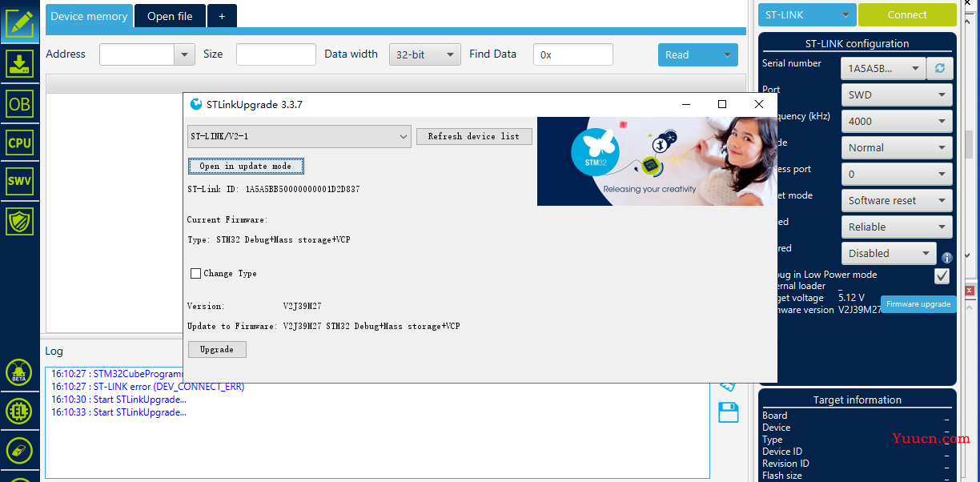This screenshot has width=980, height=482.
Task: Click the Type STM32 Debug+Mass storage+VCP text
Action: tap(268, 240)
